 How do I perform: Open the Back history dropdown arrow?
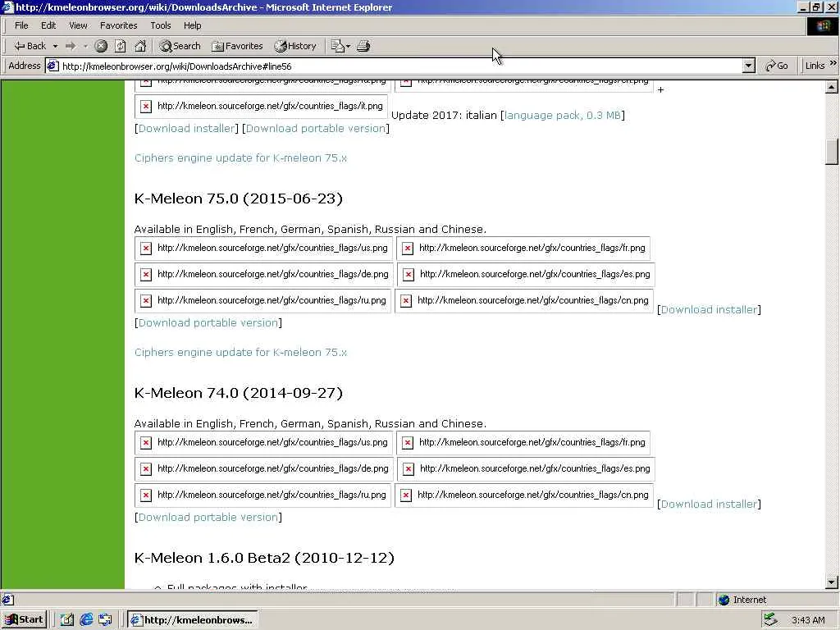click(55, 46)
